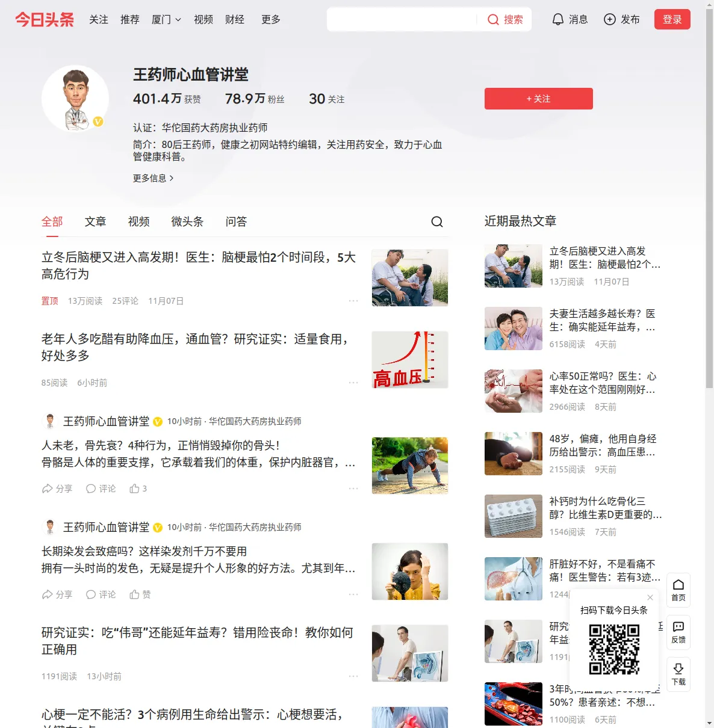Open hot article 肝脏好不好
The width and height of the screenshot is (714, 728).
pos(605,571)
